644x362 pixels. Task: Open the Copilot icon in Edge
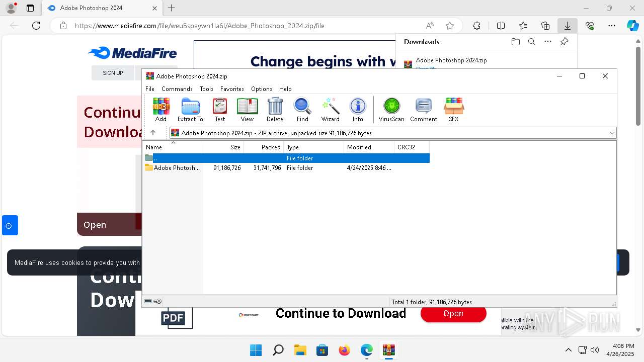pyautogui.click(x=632, y=26)
